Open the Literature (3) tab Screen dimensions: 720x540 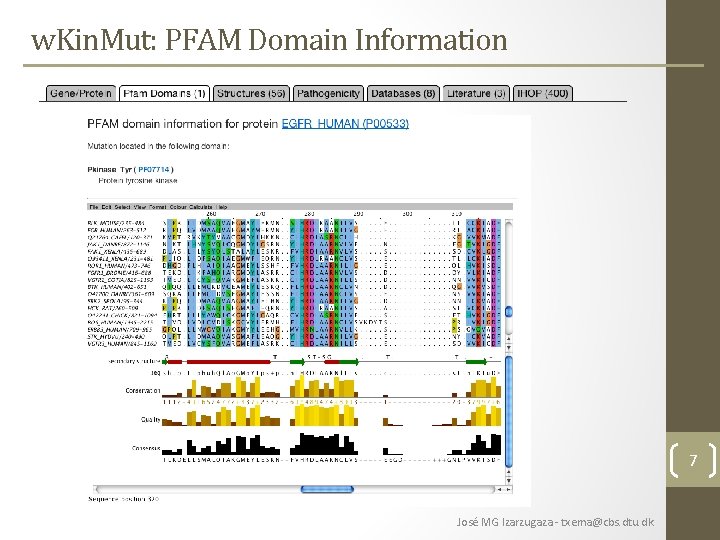(x=476, y=93)
